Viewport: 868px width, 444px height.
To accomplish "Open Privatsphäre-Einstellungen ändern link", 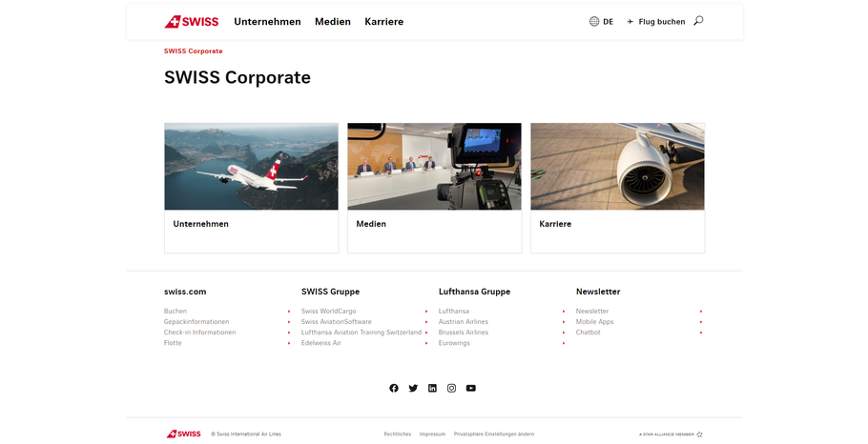I will 494,434.
